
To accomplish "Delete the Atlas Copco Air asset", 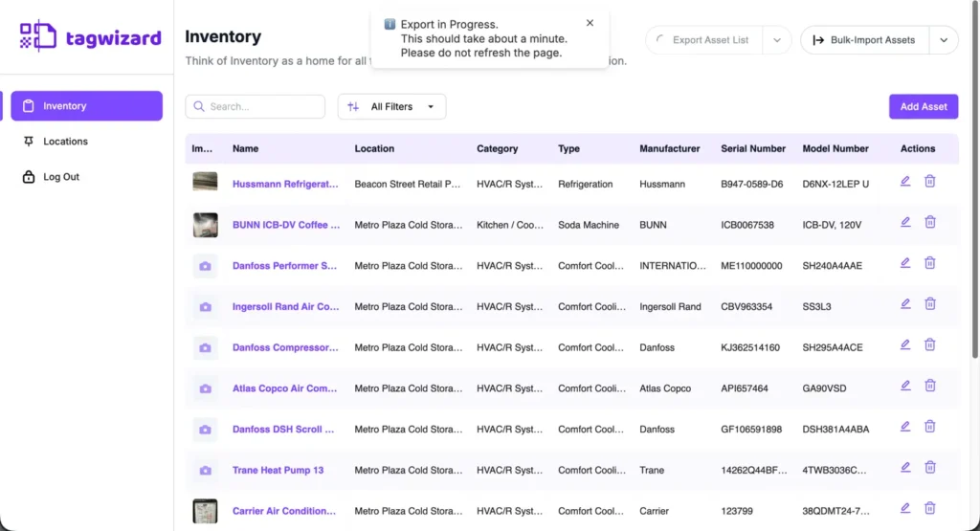I will pos(930,386).
